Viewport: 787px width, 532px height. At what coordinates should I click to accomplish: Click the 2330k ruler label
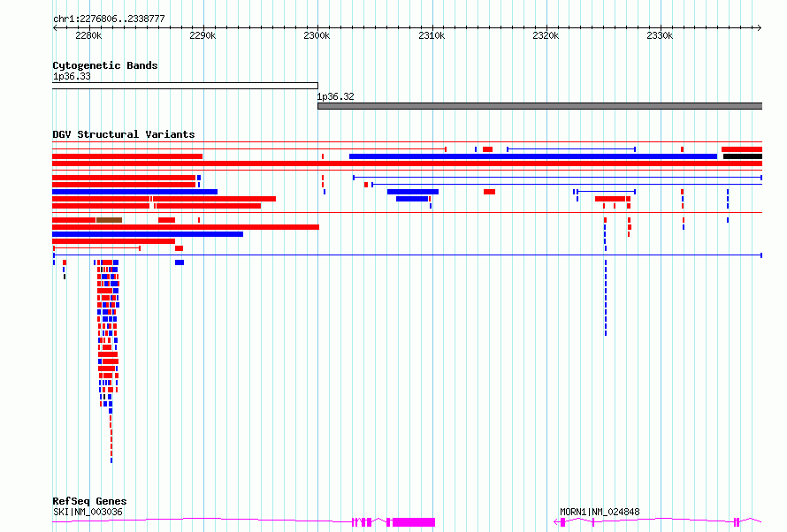pyautogui.click(x=660, y=35)
